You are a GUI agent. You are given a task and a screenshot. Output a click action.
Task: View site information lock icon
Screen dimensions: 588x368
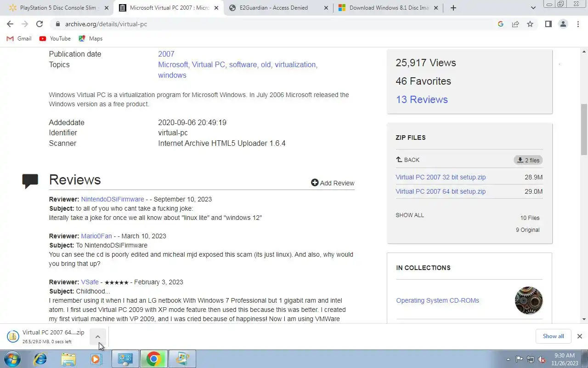[x=57, y=24]
